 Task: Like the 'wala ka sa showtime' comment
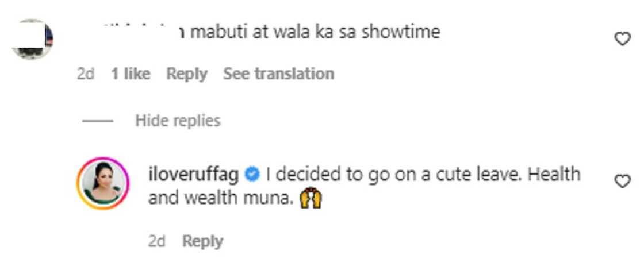coord(623,39)
